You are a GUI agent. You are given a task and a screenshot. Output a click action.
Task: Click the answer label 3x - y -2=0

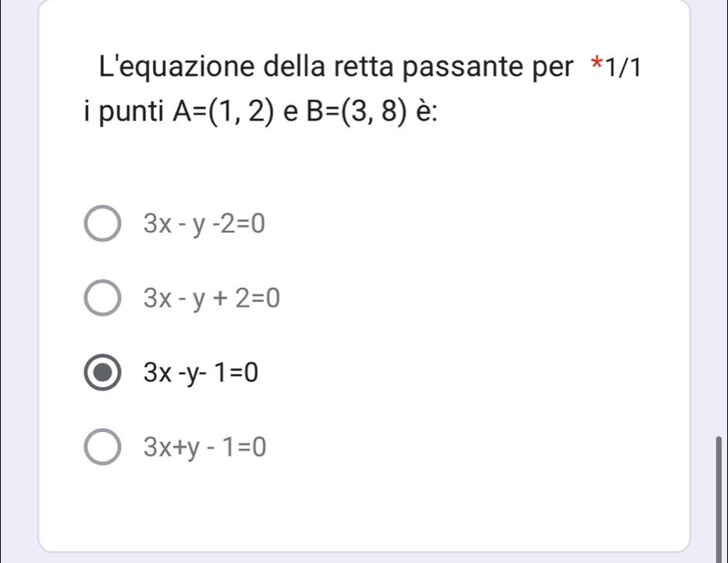(203, 225)
